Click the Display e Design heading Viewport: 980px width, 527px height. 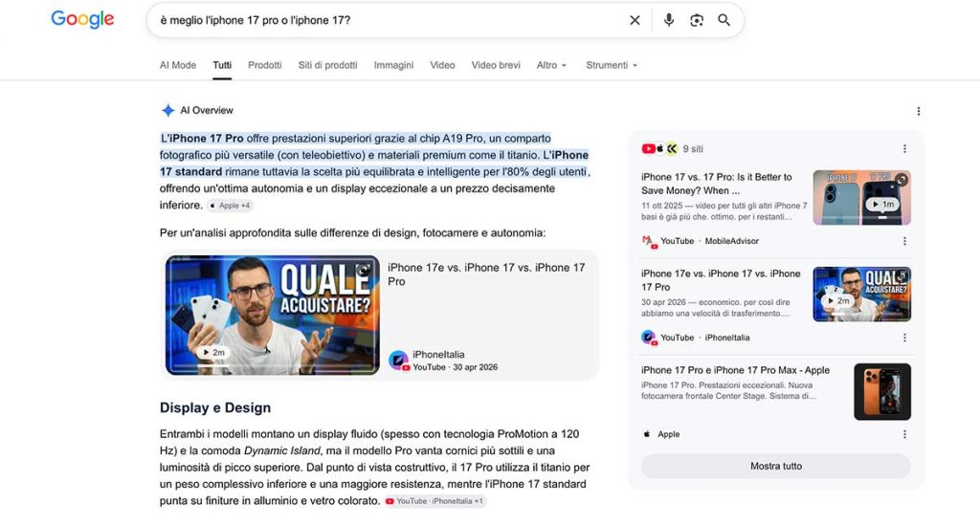pos(215,407)
